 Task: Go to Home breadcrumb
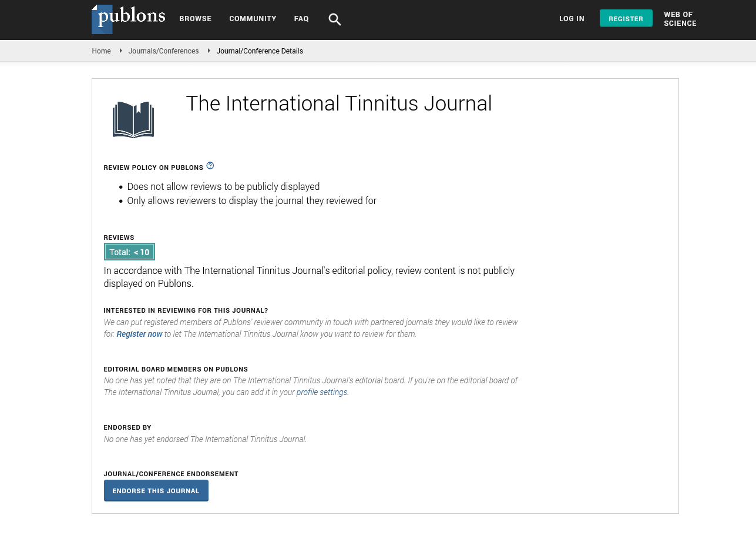pos(101,51)
